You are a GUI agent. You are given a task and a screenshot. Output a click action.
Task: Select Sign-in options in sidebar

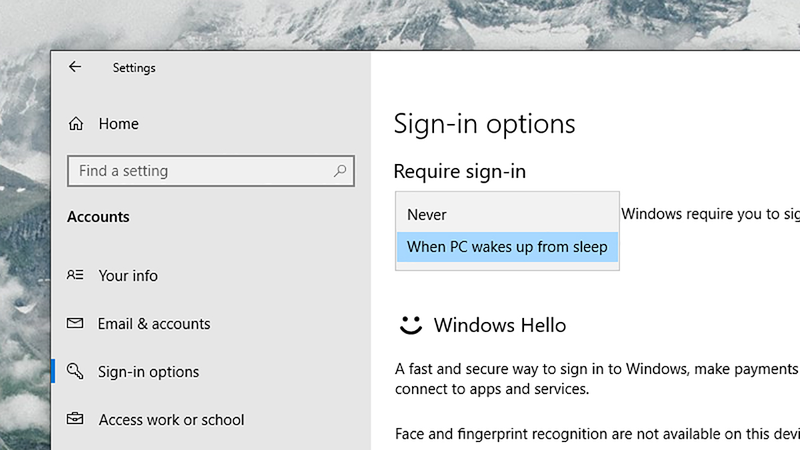[148, 372]
